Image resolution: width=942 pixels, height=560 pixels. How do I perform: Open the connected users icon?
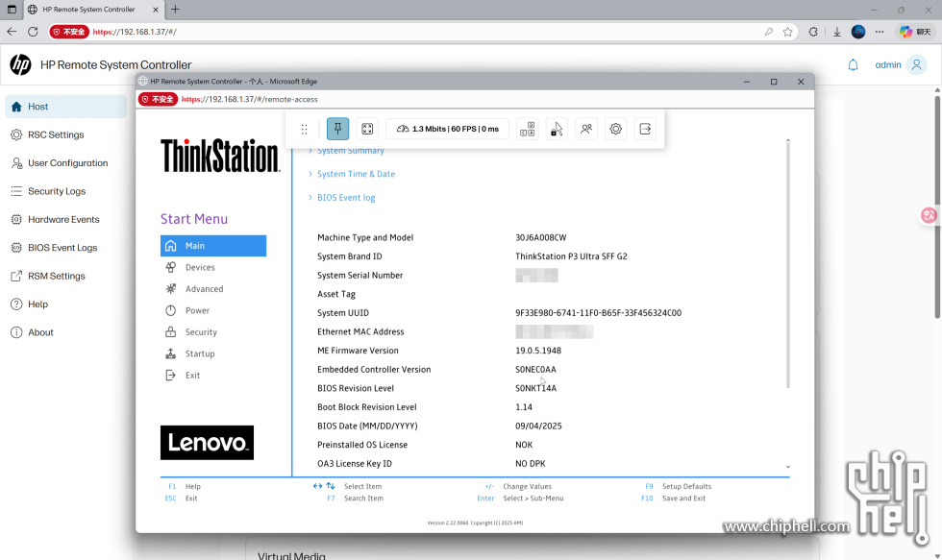[x=586, y=129]
